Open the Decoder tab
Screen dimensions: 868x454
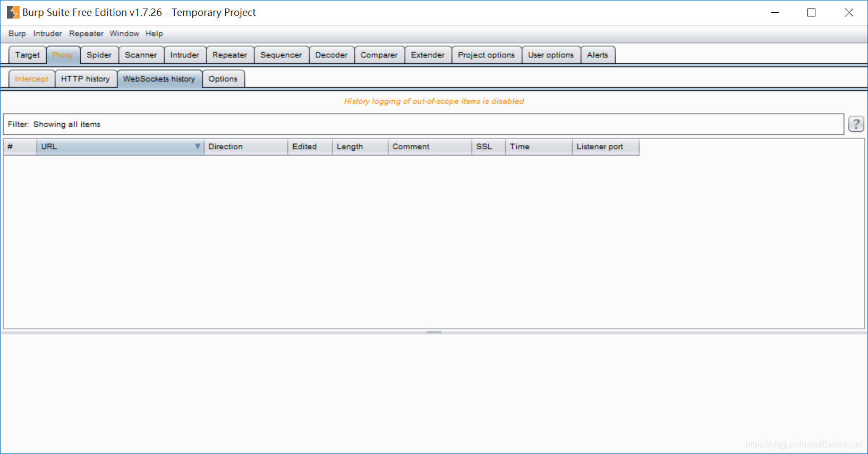pos(331,55)
